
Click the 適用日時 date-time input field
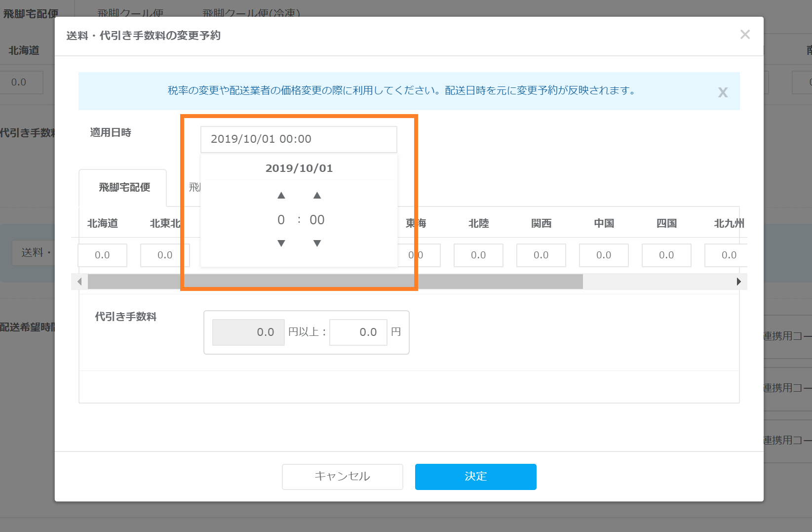click(299, 139)
